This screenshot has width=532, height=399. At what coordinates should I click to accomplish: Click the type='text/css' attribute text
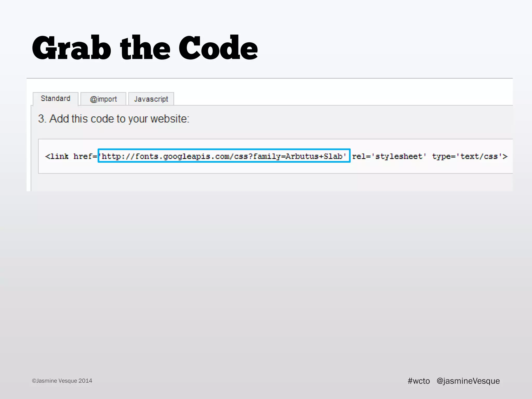pyautogui.click(x=467, y=156)
